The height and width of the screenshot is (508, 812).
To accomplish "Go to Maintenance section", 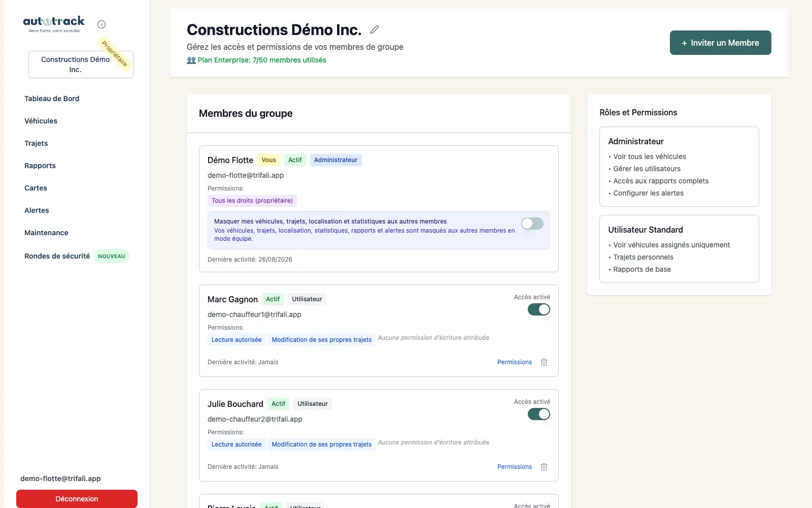I will pos(46,233).
